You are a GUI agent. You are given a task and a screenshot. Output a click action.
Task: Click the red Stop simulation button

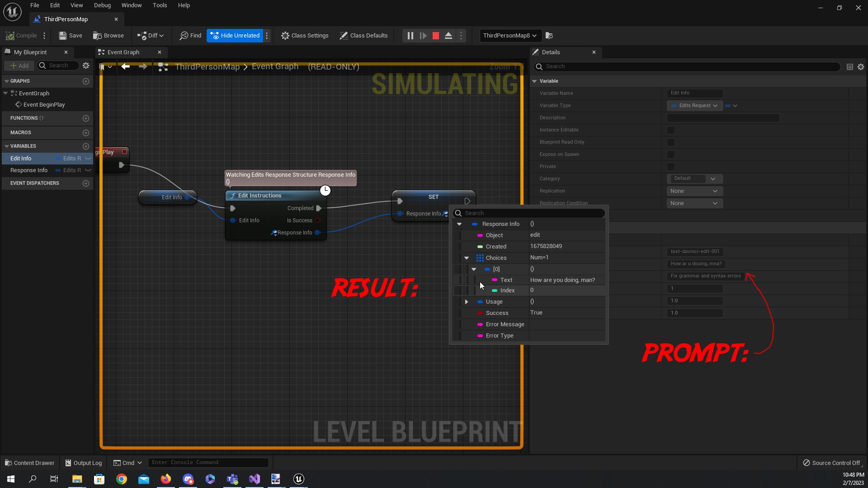436,36
